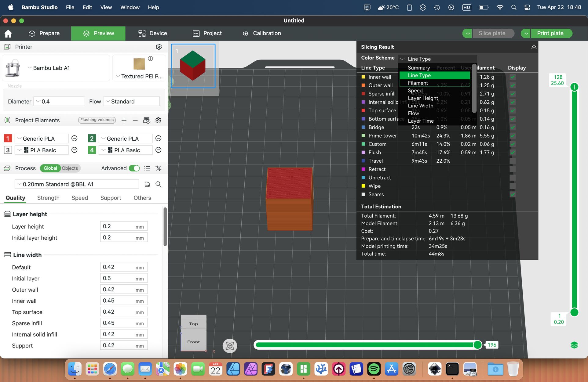The image size is (588, 382).
Task: Go to the home screen icon
Action: tap(8, 34)
